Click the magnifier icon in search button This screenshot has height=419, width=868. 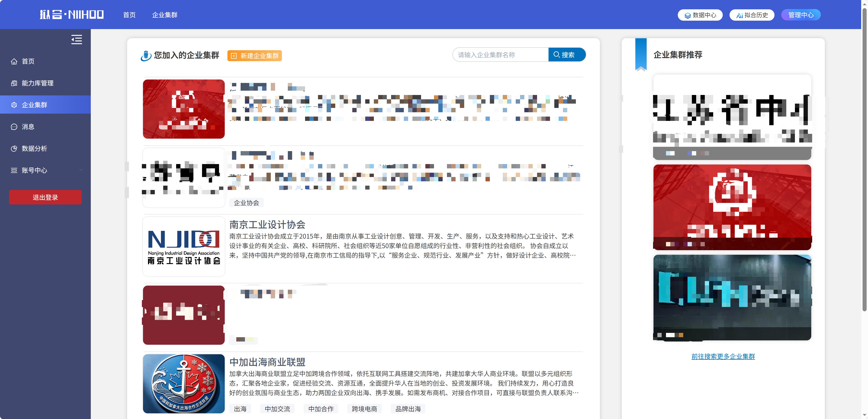556,55
